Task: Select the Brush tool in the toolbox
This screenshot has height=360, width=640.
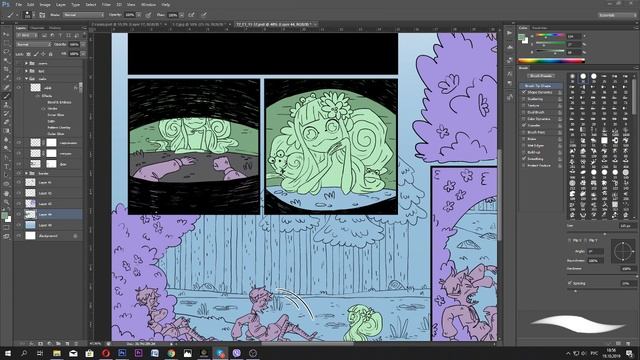Action: 6,96
